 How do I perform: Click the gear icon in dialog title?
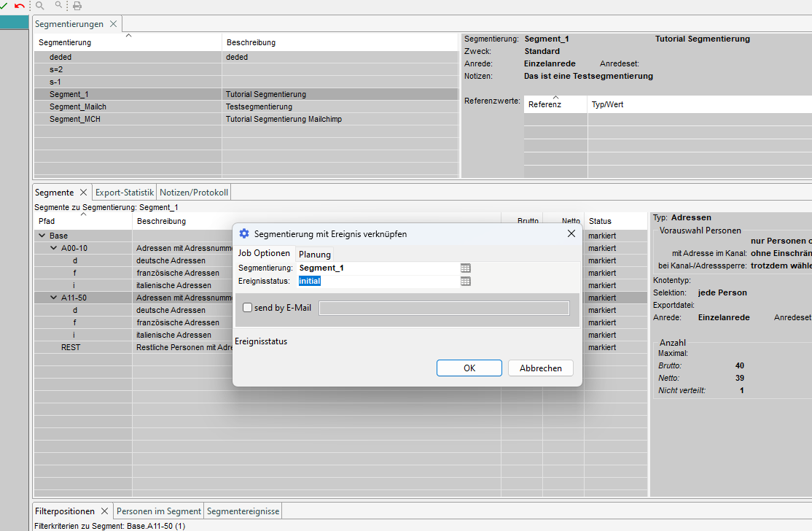tap(244, 234)
